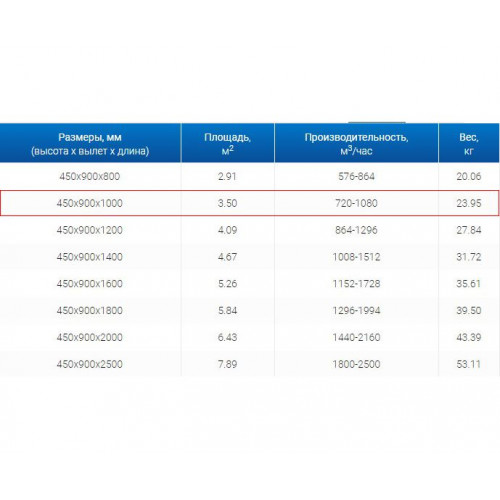The height and width of the screenshot is (500, 500).
Task: Select the size cell 450x900x1800
Action: [90, 310]
